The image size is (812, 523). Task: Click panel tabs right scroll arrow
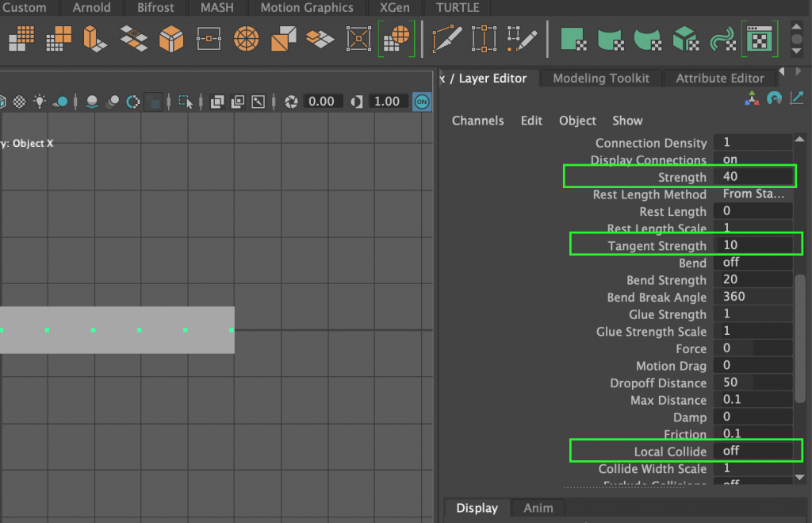coord(798,71)
